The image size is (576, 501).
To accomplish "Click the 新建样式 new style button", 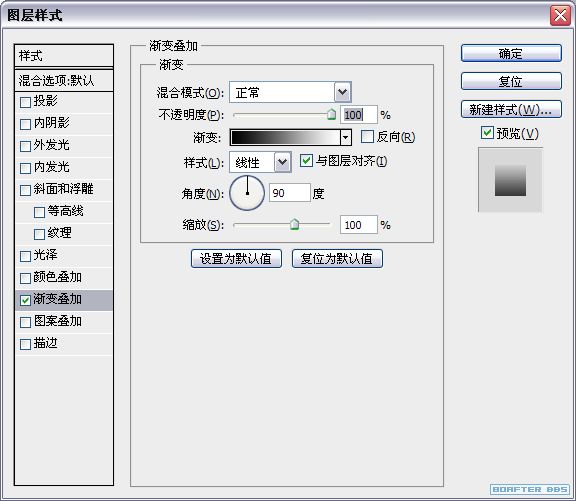I will click(511, 109).
